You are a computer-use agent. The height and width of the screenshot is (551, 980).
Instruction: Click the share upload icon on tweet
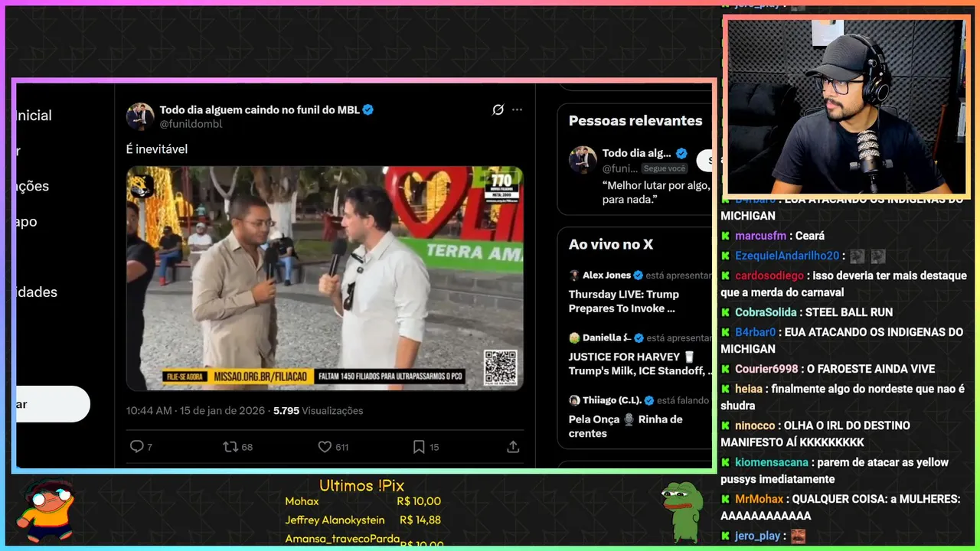point(514,447)
